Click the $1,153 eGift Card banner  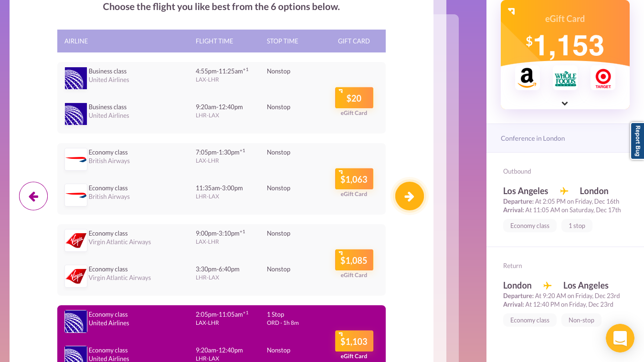pos(565,38)
